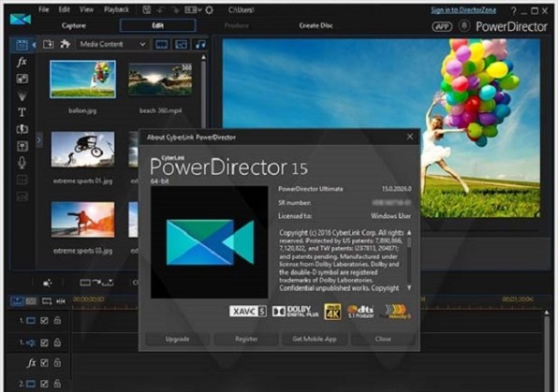Show video files filter icon
Viewport: 558px width, 392px height.
coord(162,45)
